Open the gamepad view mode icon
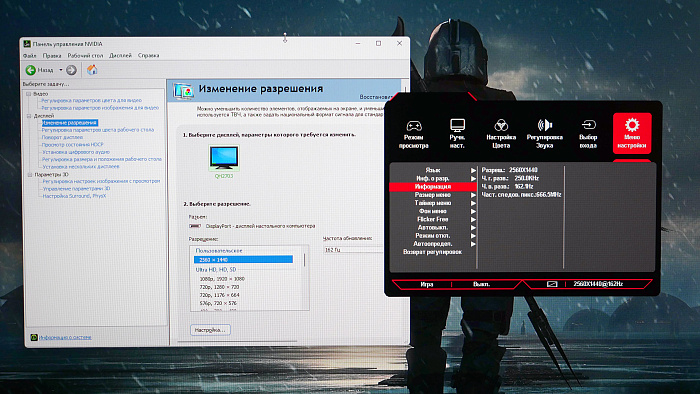700x394 pixels. click(x=413, y=126)
